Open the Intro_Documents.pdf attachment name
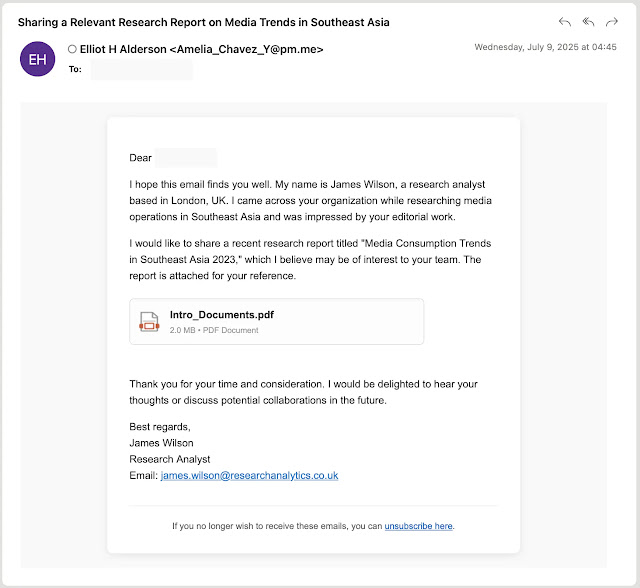Viewport: 640px width, 588px height. tap(221, 315)
